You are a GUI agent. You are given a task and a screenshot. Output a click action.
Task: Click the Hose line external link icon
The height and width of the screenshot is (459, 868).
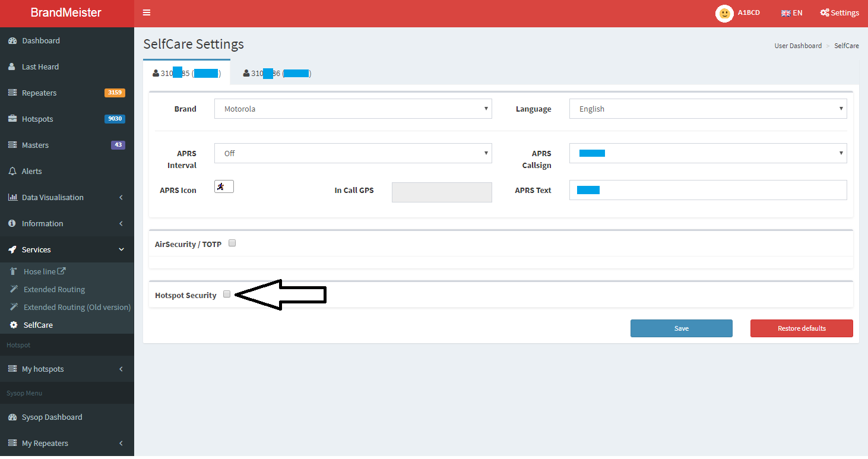point(61,271)
